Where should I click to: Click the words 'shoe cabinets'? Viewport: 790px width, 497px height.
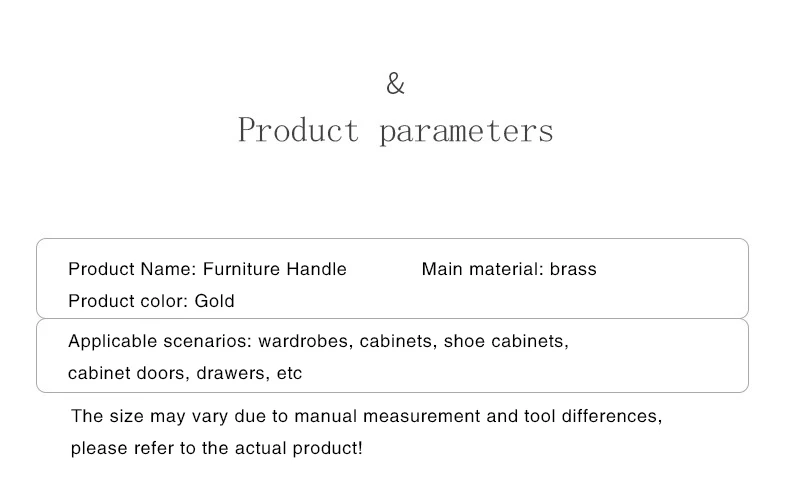(x=506, y=341)
